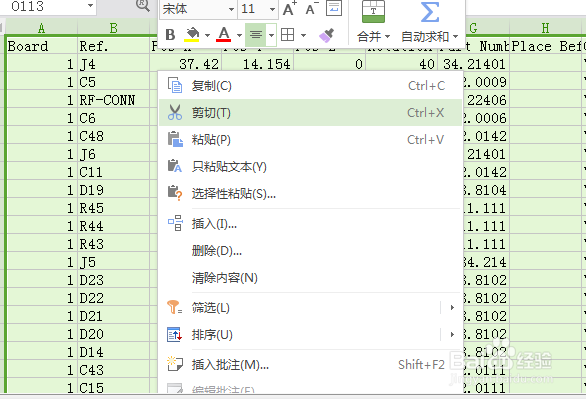
Task: Click the paste special icon
Action: coord(175,193)
